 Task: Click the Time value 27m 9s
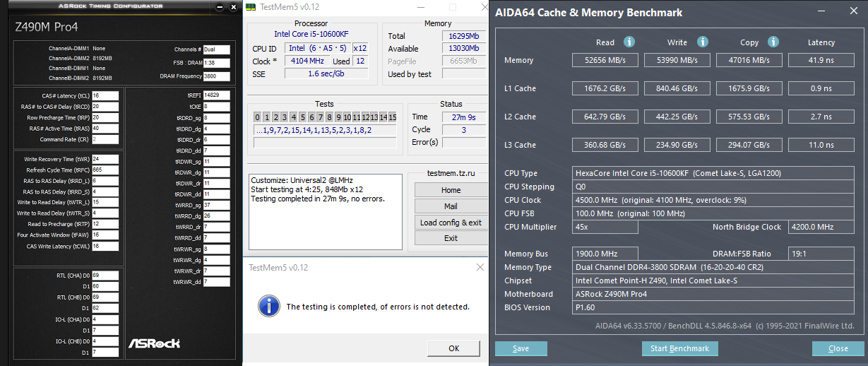pyautogui.click(x=463, y=117)
